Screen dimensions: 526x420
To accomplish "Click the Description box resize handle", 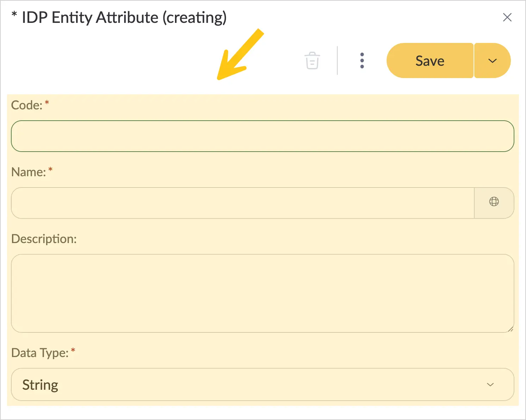I will pos(511,329).
